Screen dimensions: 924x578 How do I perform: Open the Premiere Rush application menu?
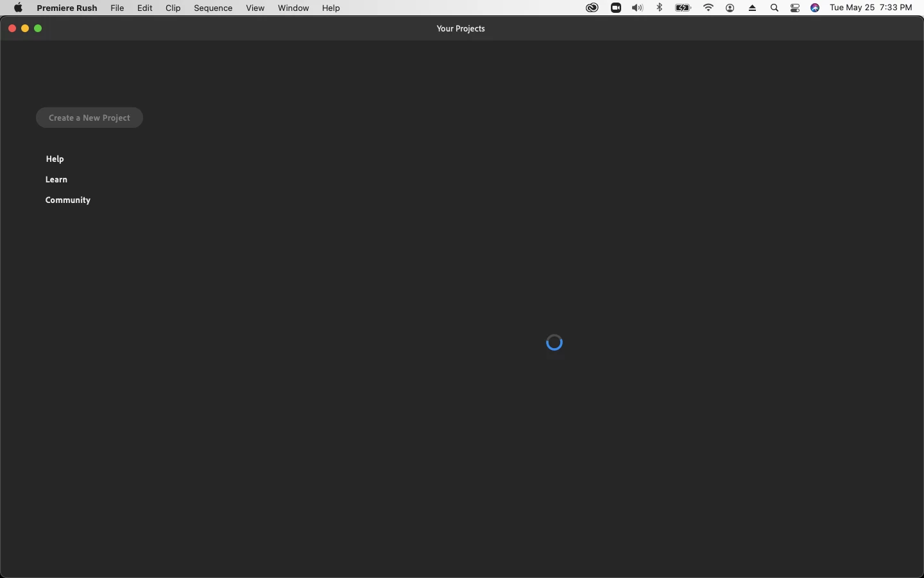tap(67, 8)
